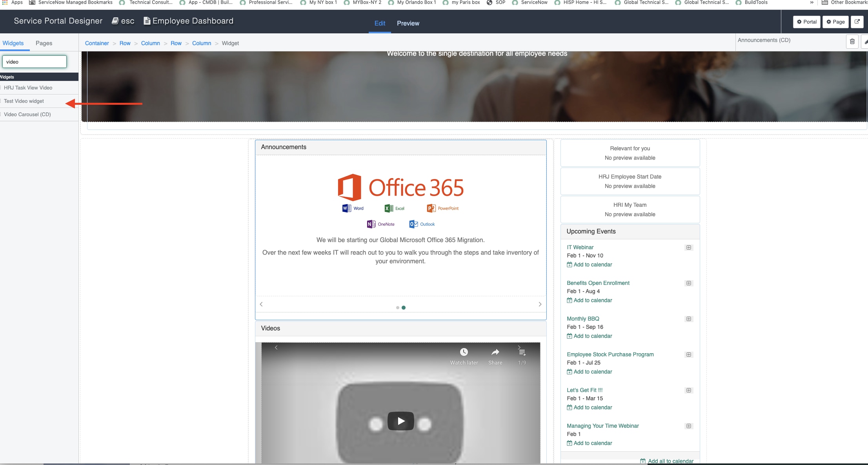Expand the Let's Get Fit event preview

pyautogui.click(x=689, y=390)
